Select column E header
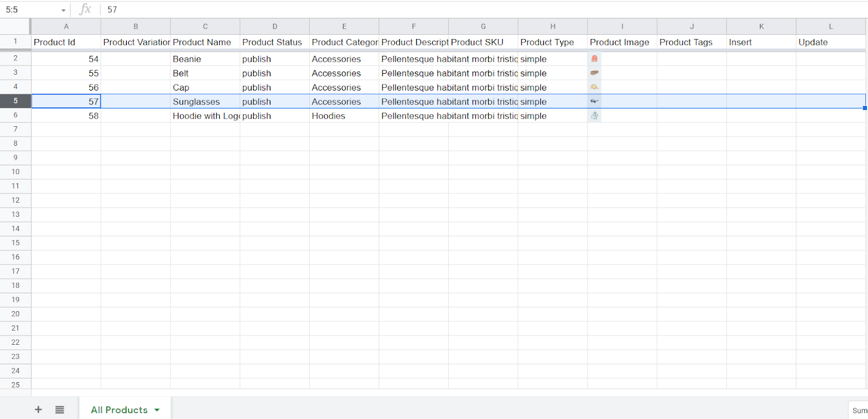The height and width of the screenshot is (419, 868). tap(344, 26)
